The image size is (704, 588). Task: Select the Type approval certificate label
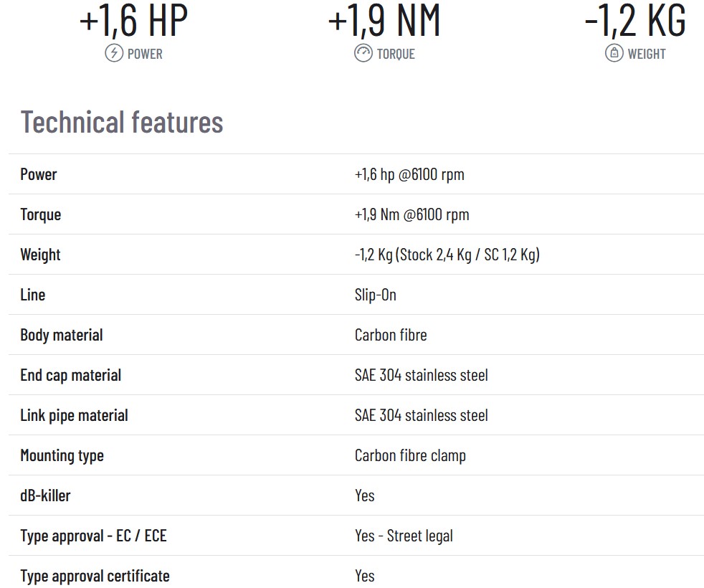(95, 576)
